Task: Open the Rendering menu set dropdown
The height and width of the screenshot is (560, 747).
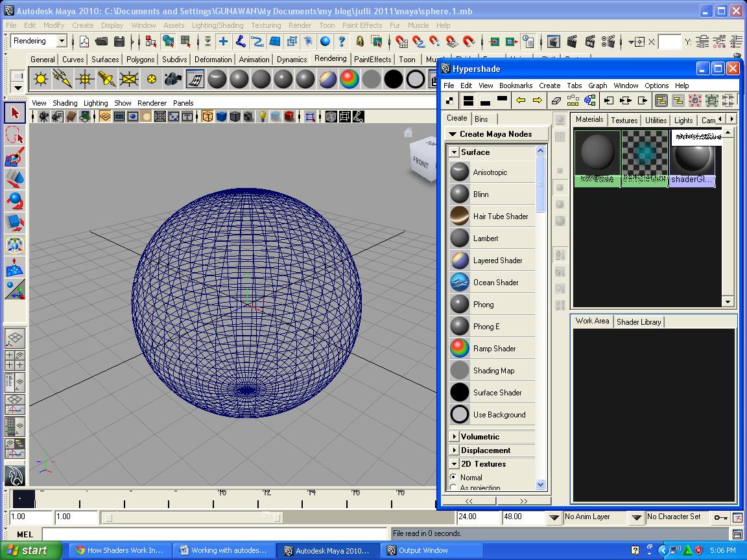Action: [x=62, y=41]
